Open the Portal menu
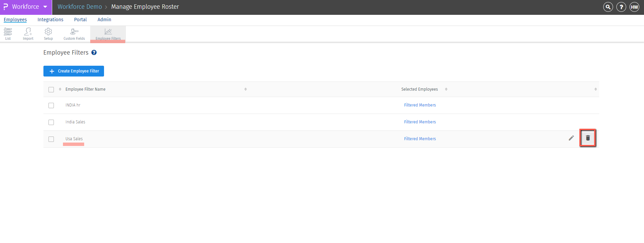This screenshot has height=243, width=644. click(x=80, y=20)
